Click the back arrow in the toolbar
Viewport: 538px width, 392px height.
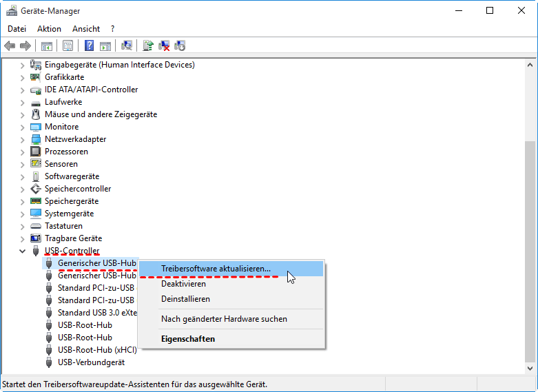coord(10,46)
